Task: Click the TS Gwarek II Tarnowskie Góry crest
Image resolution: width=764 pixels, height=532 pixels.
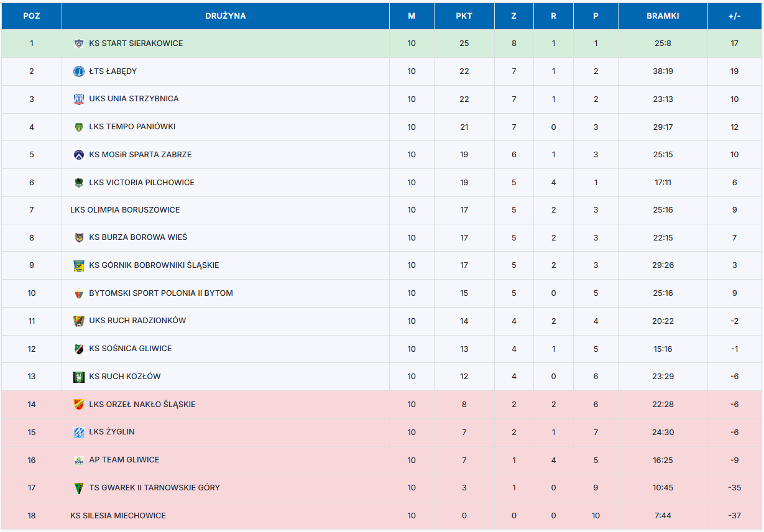Action: (x=78, y=488)
